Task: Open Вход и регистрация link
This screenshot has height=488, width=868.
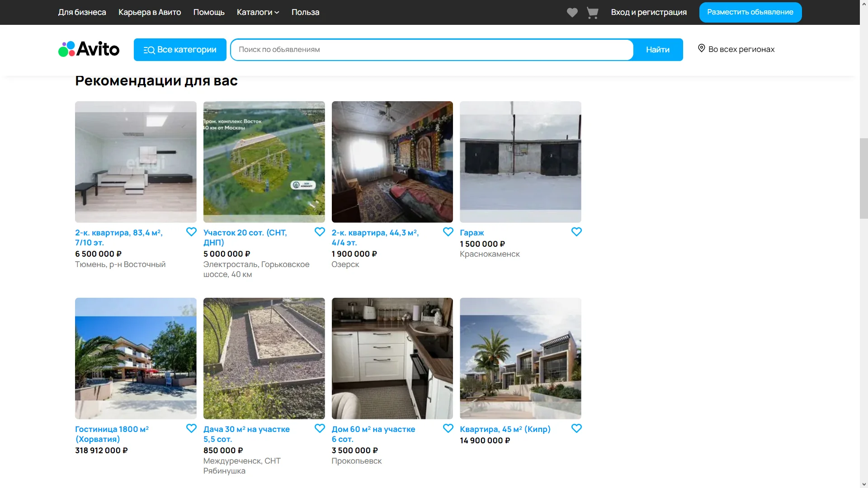Action: click(x=648, y=12)
